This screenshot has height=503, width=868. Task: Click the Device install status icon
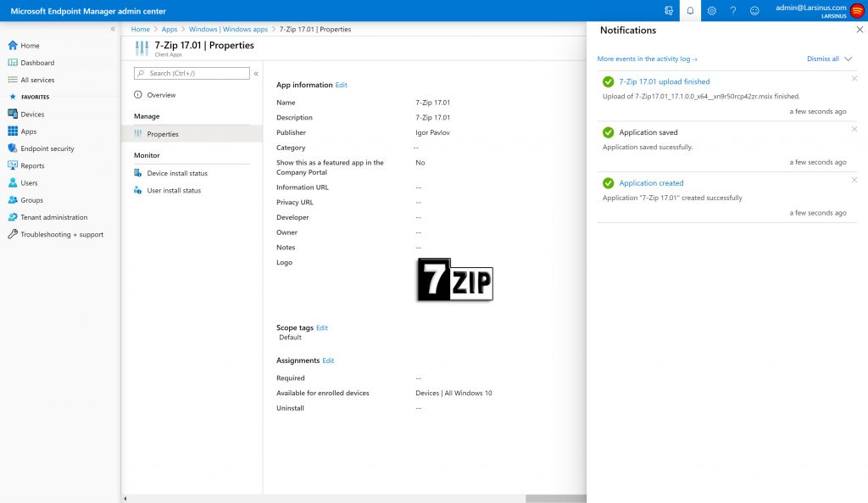pyautogui.click(x=138, y=173)
